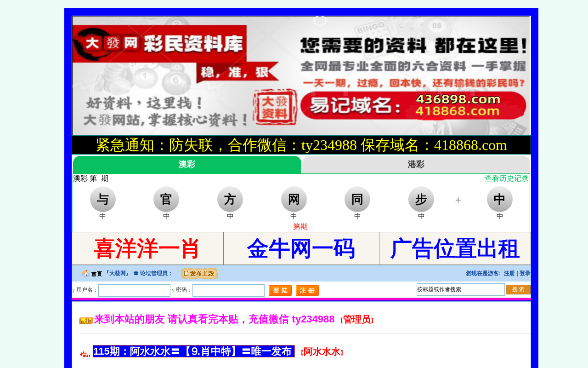Click the 紧急通知 notice text
The width and height of the screenshot is (588, 368).
pos(301,145)
